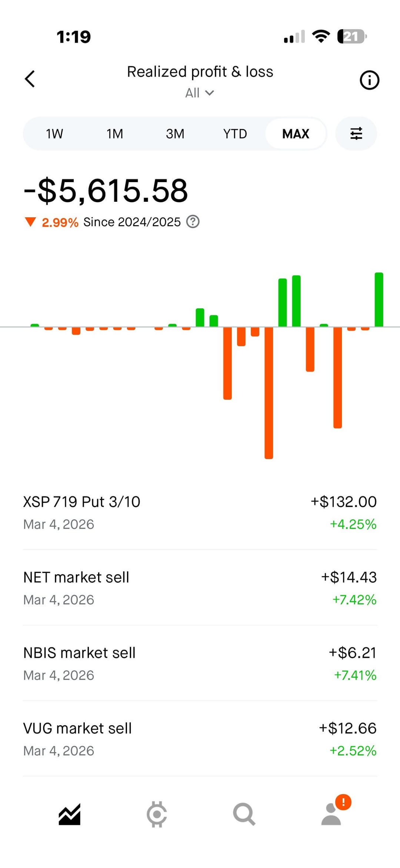Tap the rightmost green profit bar
The height and width of the screenshot is (868, 400).
click(x=379, y=300)
